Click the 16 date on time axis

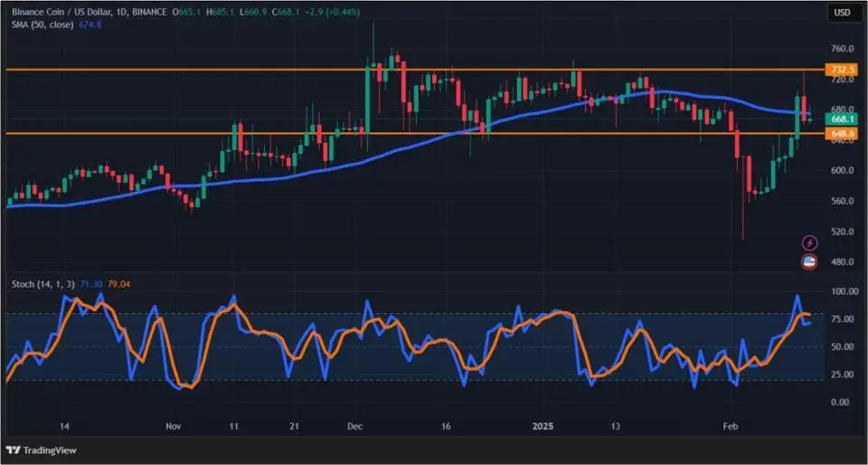446,427
